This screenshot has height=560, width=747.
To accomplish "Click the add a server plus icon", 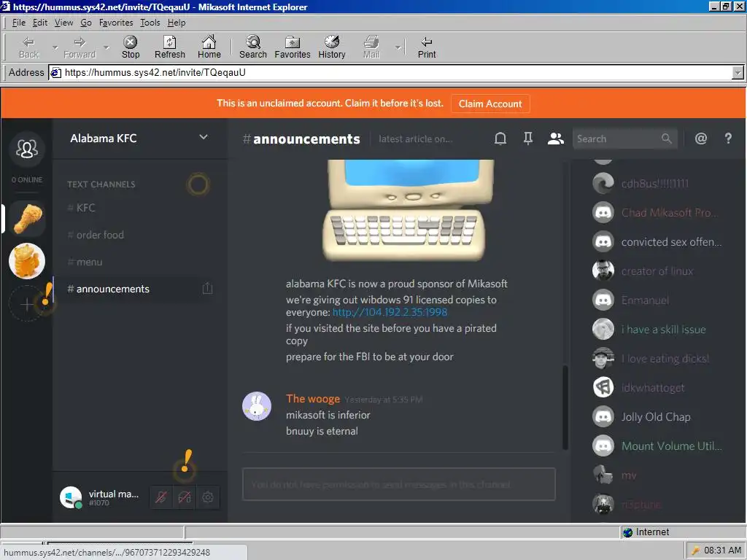I will pyautogui.click(x=27, y=304).
